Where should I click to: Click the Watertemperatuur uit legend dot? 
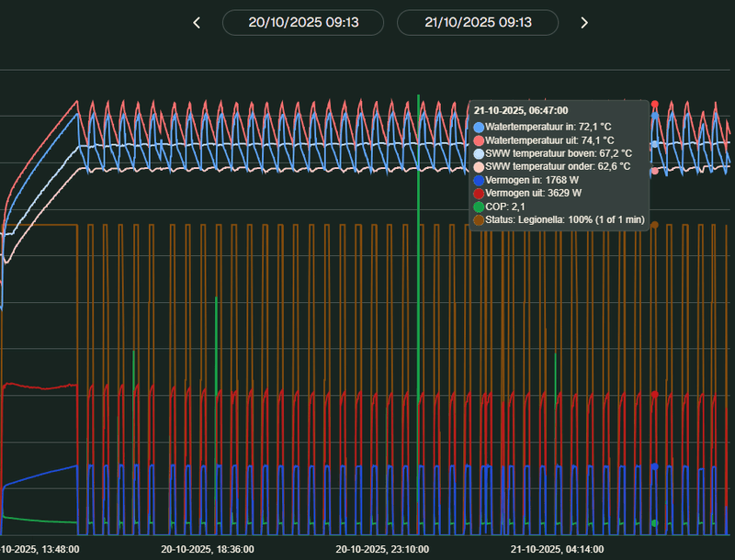(479, 140)
